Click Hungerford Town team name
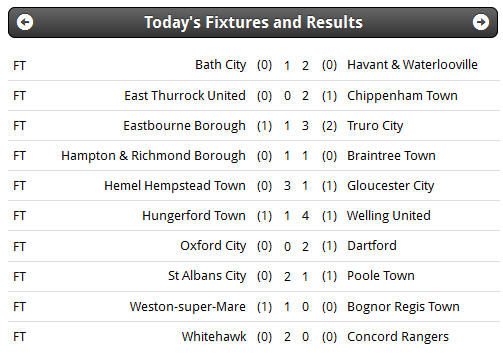The width and height of the screenshot is (503, 360). tap(194, 216)
